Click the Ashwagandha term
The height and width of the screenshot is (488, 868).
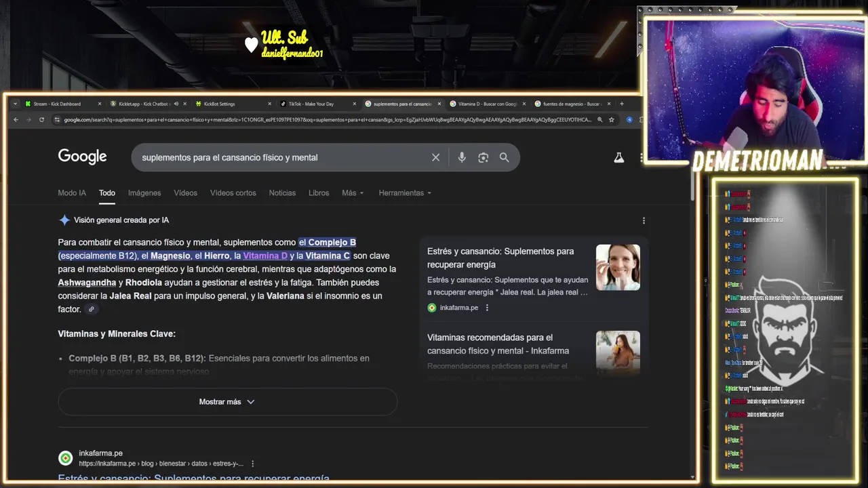87,283
